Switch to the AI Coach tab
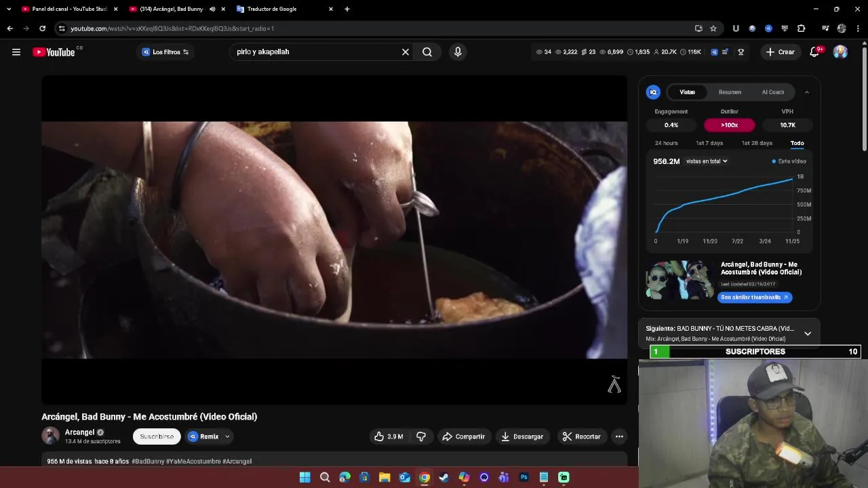The image size is (868, 488). 772,92
